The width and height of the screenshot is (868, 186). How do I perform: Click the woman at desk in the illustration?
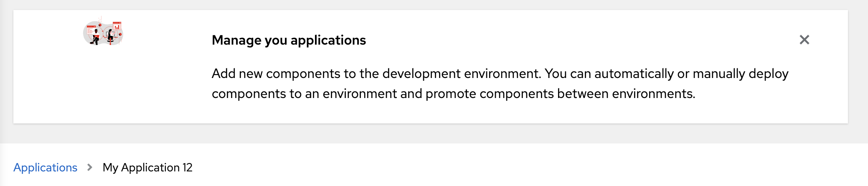click(x=110, y=36)
